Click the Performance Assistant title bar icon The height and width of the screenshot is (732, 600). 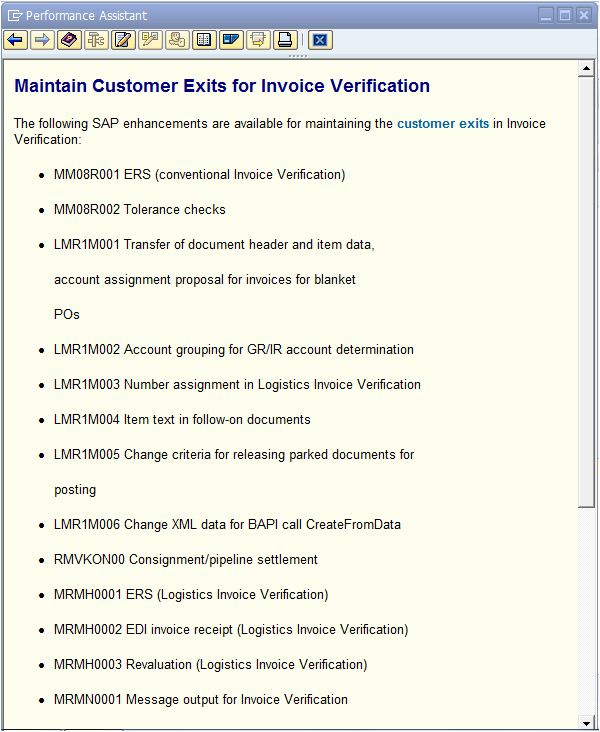pyautogui.click(x=15, y=15)
